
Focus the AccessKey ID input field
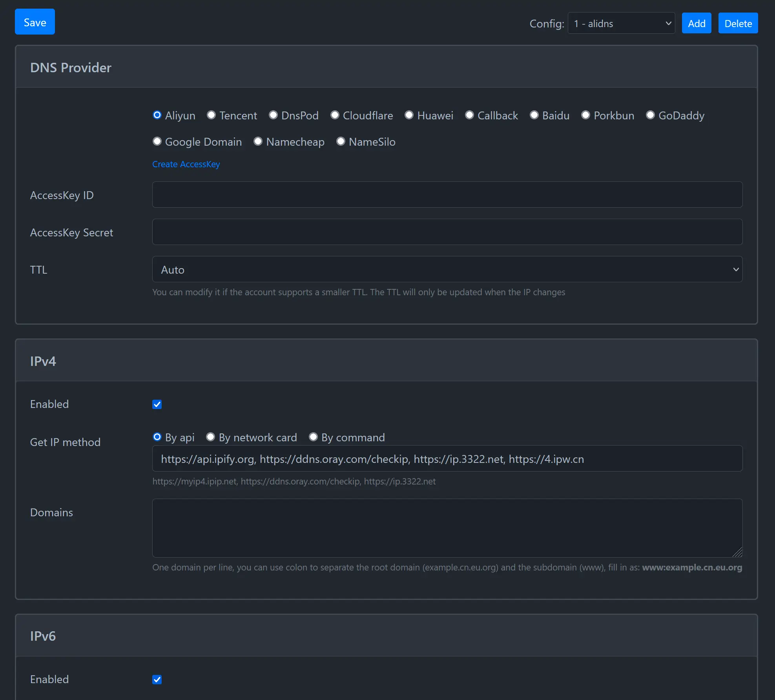tap(447, 194)
